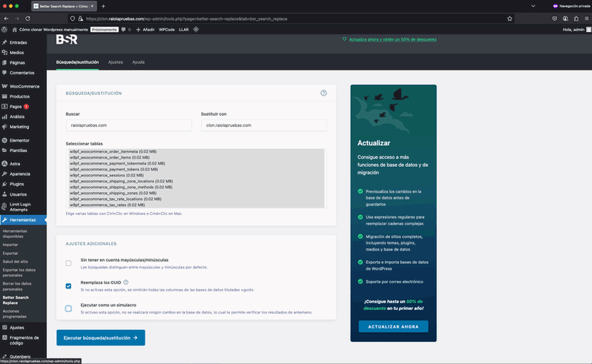Click the browser forward arrow

point(17,19)
